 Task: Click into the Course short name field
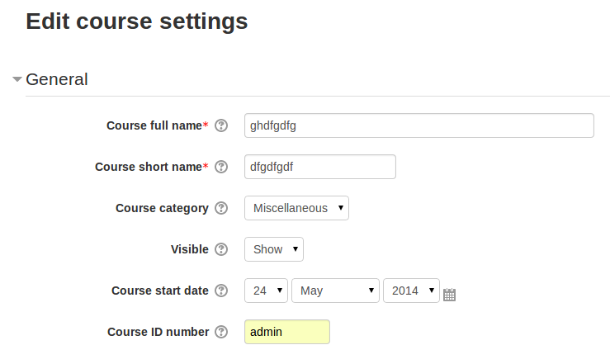pos(320,167)
